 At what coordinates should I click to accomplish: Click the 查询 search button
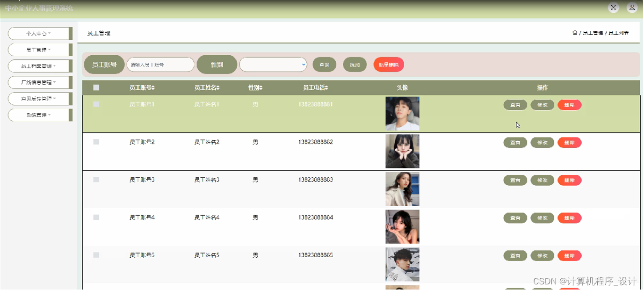click(x=325, y=65)
